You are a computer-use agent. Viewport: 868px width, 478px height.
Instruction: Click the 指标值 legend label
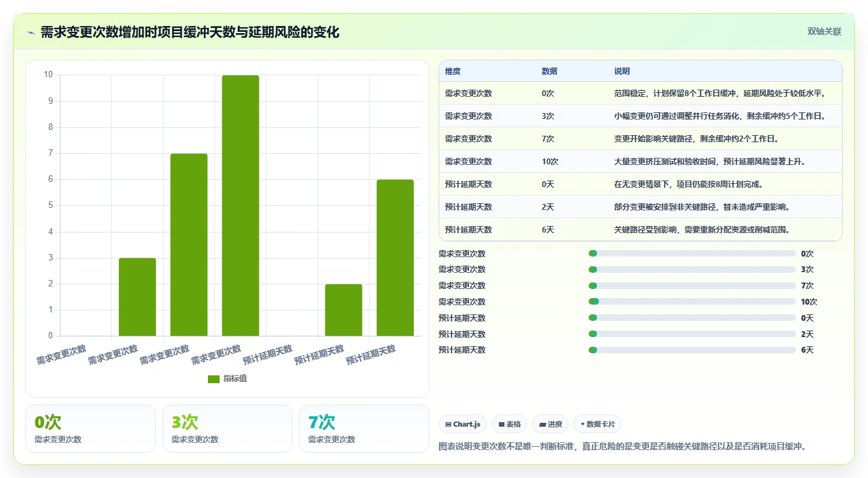[235, 379]
